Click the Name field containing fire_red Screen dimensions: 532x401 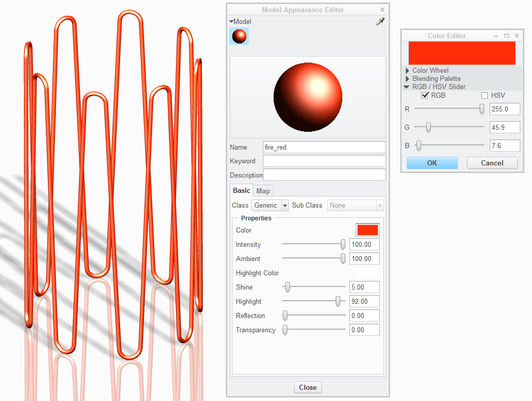click(324, 148)
